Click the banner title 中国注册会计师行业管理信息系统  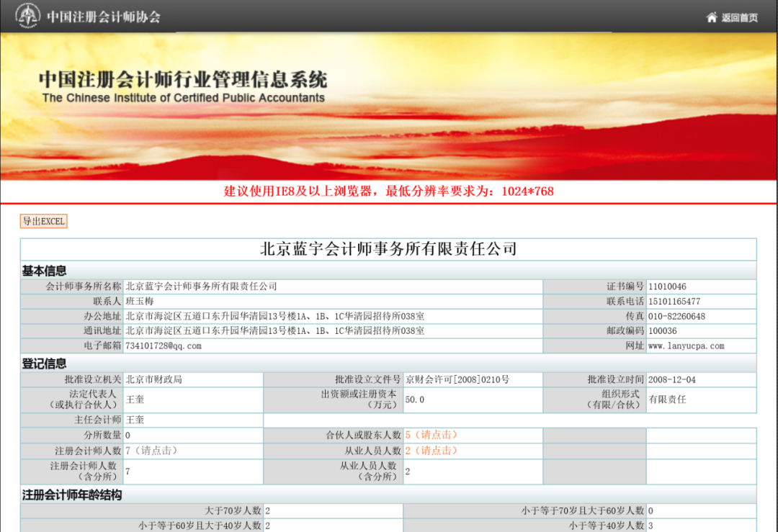click(183, 80)
